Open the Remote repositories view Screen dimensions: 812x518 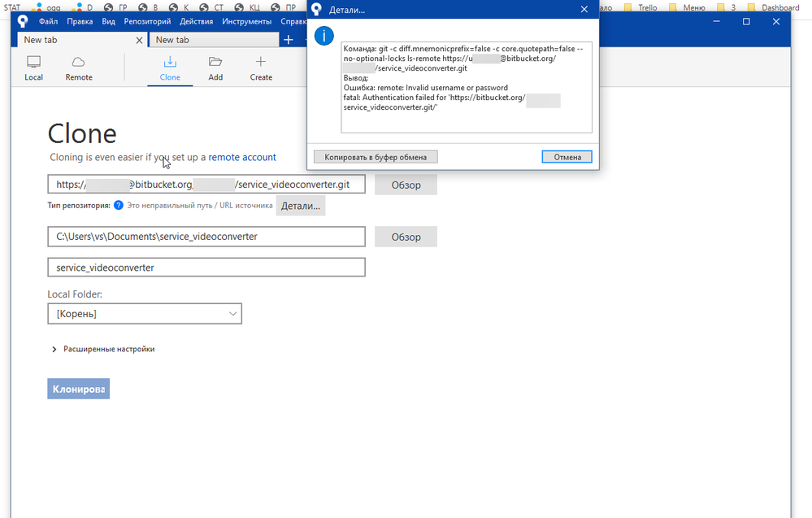click(x=79, y=68)
